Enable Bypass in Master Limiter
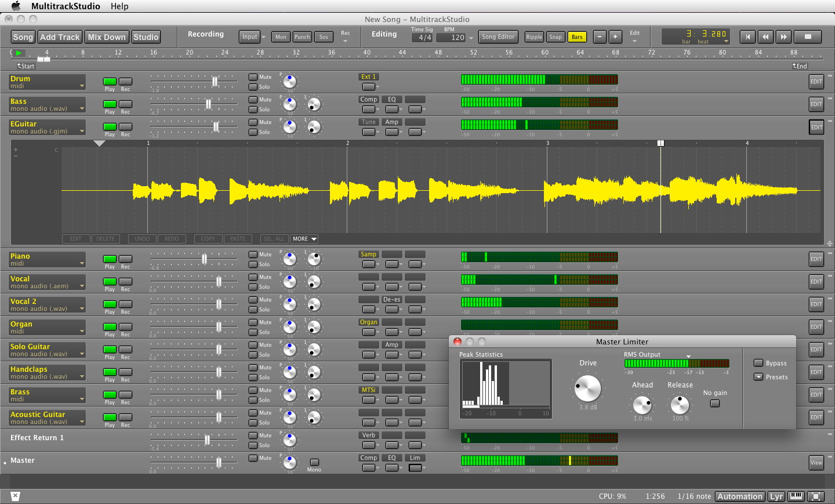The height and width of the screenshot is (504, 835). point(758,363)
